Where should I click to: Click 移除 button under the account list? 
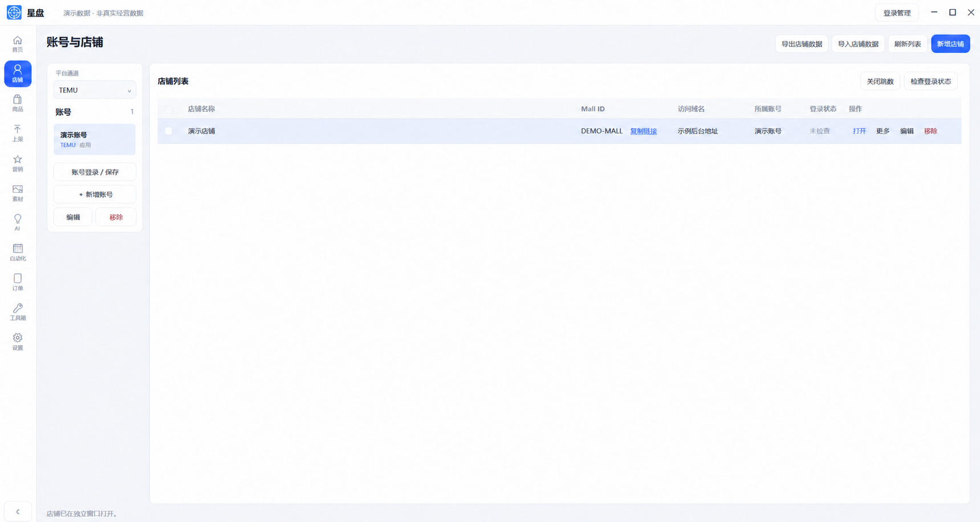pos(116,217)
